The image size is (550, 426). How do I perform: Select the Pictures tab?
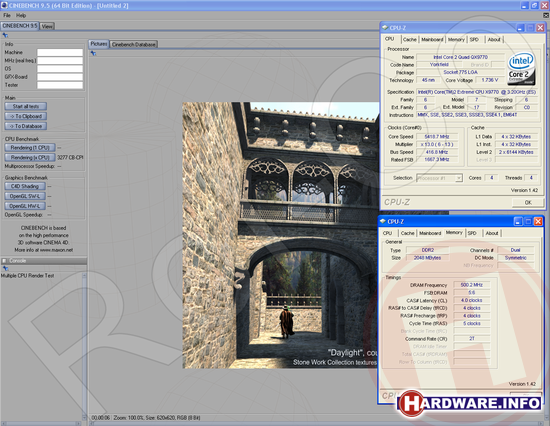[99, 44]
